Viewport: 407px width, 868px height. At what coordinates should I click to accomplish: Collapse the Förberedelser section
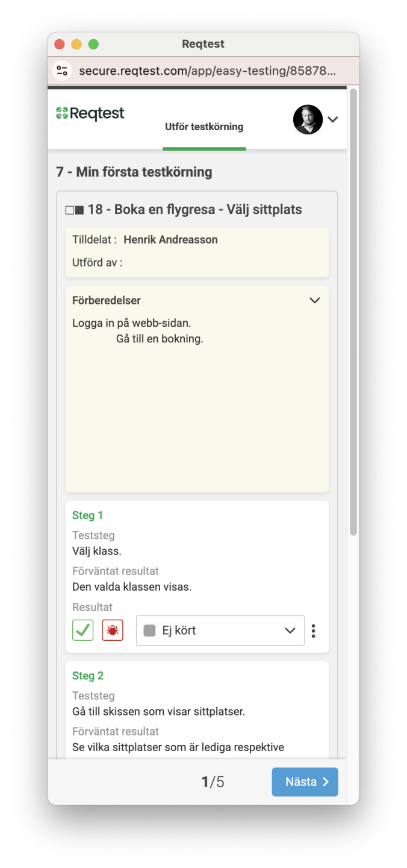pyautogui.click(x=314, y=300)
